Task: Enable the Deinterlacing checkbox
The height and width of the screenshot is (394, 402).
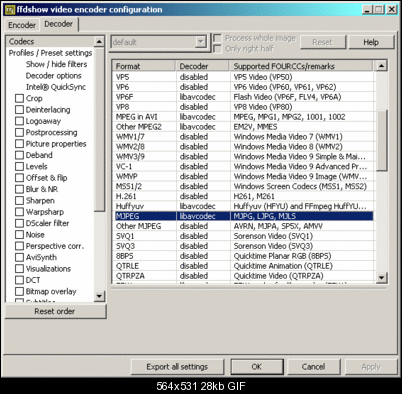Action: (20, 110)
